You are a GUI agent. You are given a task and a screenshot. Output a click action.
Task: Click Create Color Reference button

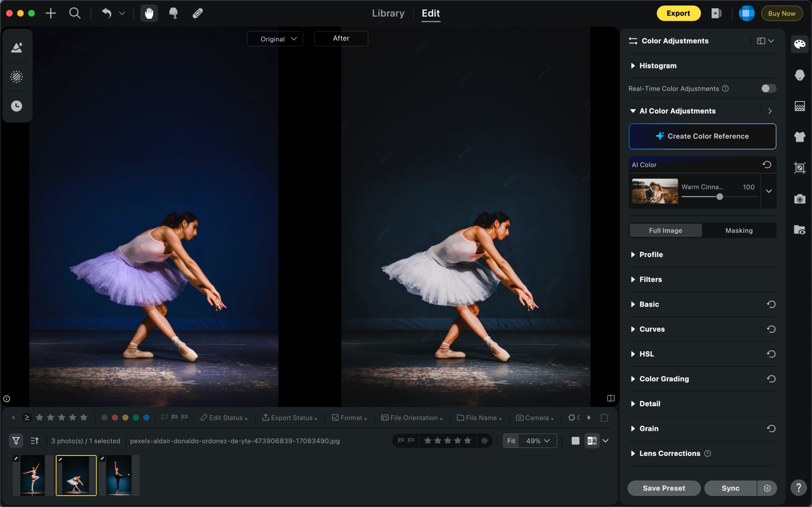[x=702, y=136]
